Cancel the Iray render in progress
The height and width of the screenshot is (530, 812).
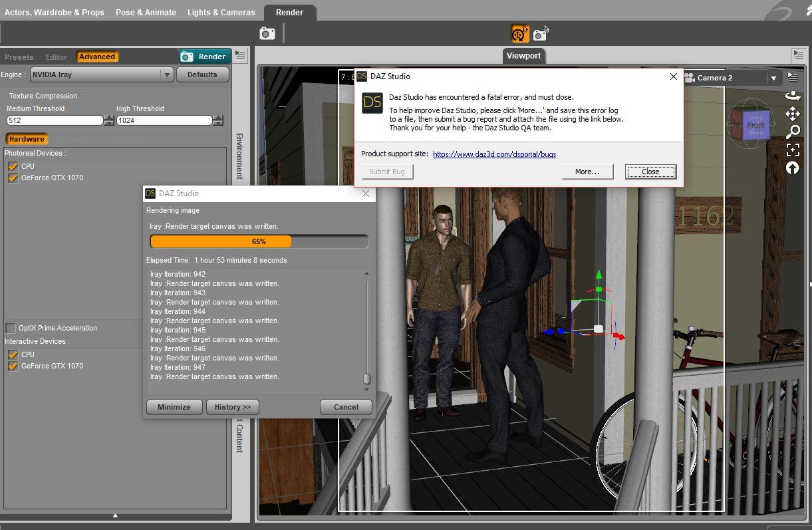[x=346, y=407]
